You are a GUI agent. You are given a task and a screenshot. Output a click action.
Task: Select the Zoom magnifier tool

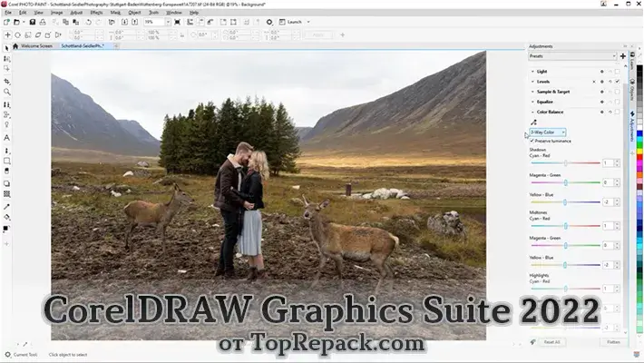pyautogui.click(x=6, y=92)
